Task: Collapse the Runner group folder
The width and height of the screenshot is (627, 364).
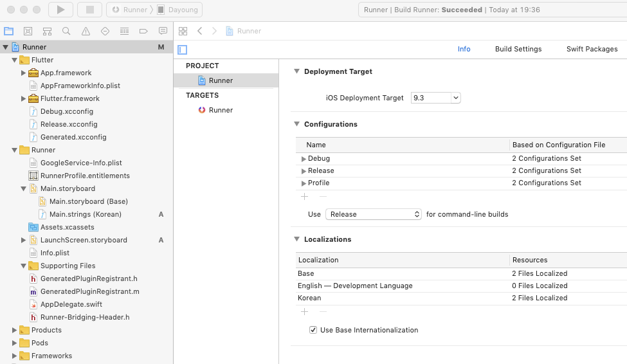Action: tap(14, 150)
